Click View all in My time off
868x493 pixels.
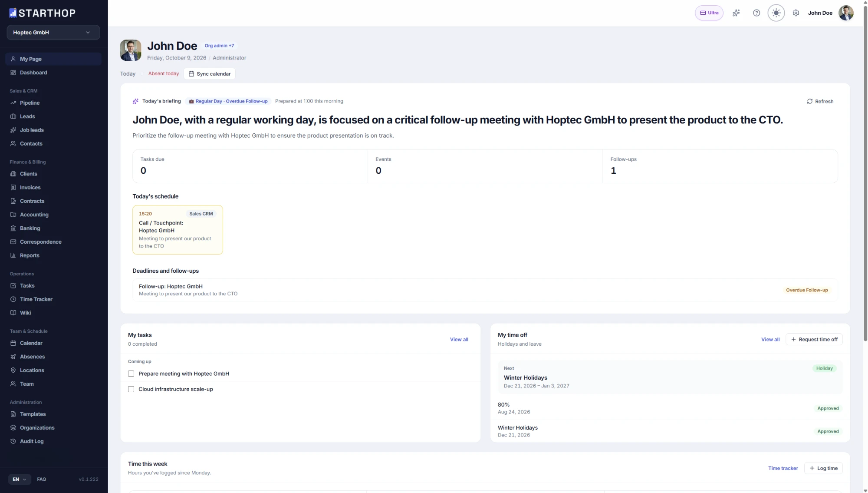tap(770, 340)
